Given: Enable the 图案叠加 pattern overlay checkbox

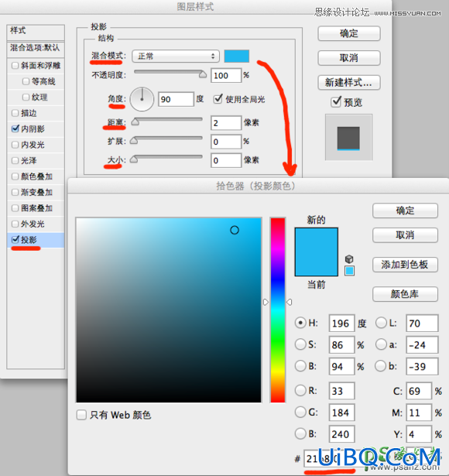Looking at the screenshot, I should pyautogui.click(x=15, y=208).
